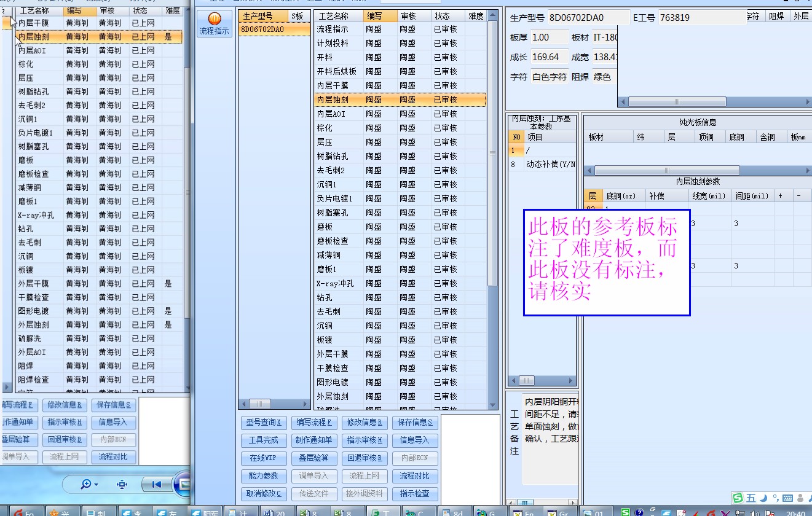This screenshot has height=516, width=812.
Task: Click the Sogou S input-method icon
Action: pyautogui.click(x=738, y=498)
